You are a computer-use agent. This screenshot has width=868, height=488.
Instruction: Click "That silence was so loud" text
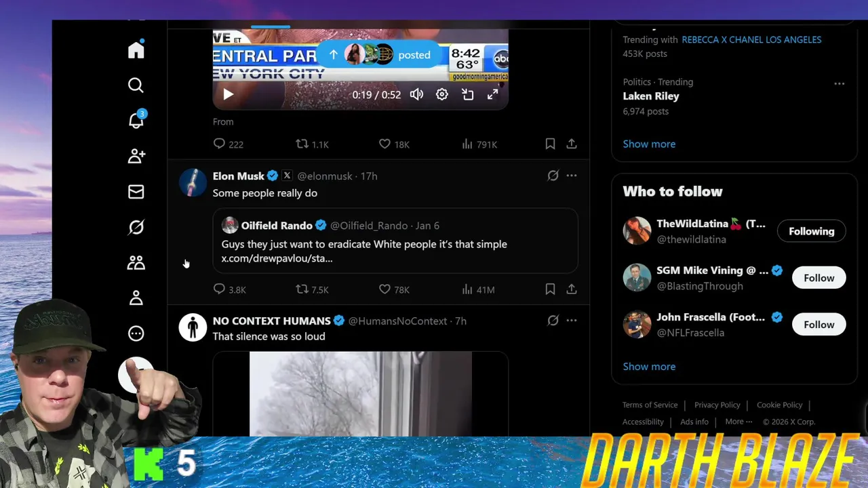(269, 337)
